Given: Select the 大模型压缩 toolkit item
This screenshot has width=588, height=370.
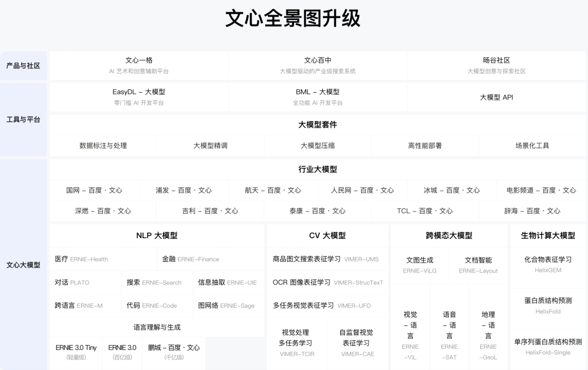Looking at the screenshot, I should (x=317, y=145).
